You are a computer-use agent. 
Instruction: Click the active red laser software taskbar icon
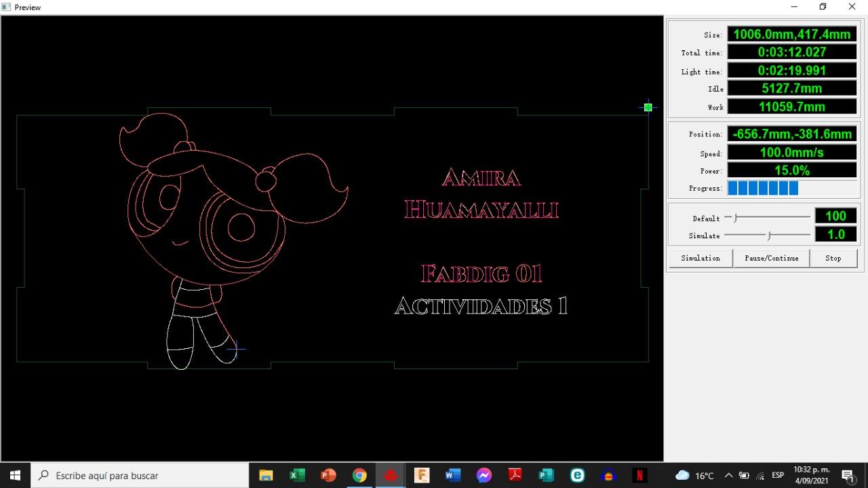(391, 475)
